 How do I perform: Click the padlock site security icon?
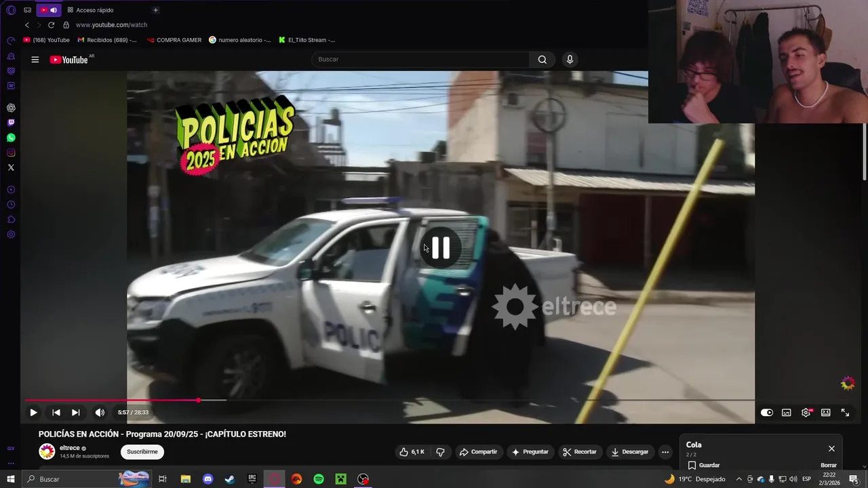pyautogui.click(x=66, y=25)
